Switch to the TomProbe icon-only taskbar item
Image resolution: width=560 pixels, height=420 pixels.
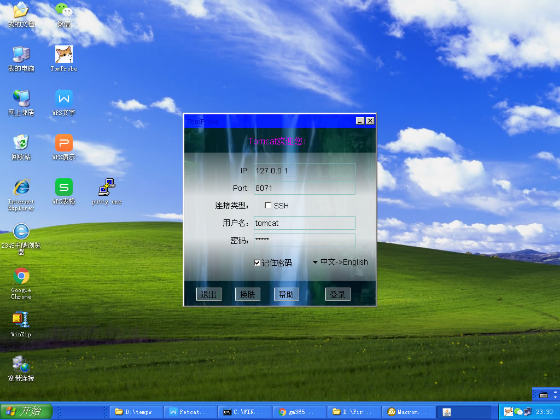463,412
